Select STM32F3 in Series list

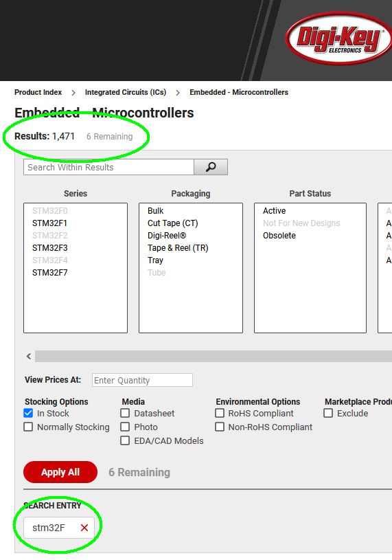(x=49, y=248)
